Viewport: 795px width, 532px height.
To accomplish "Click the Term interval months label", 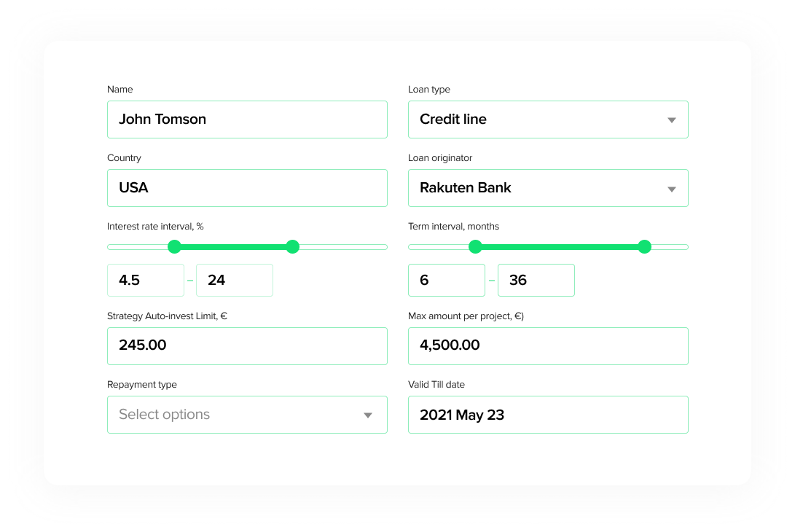I will pos(453,226).
